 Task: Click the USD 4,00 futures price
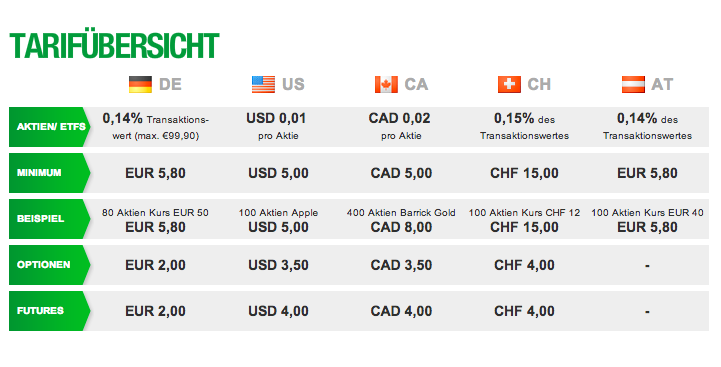(x=278, y=311)
